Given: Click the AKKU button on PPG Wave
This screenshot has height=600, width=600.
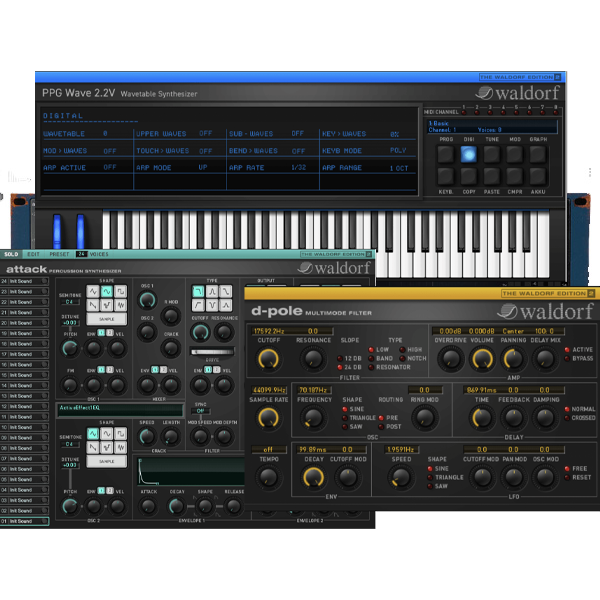Looking at the screenshot, I should click(538, 176).
